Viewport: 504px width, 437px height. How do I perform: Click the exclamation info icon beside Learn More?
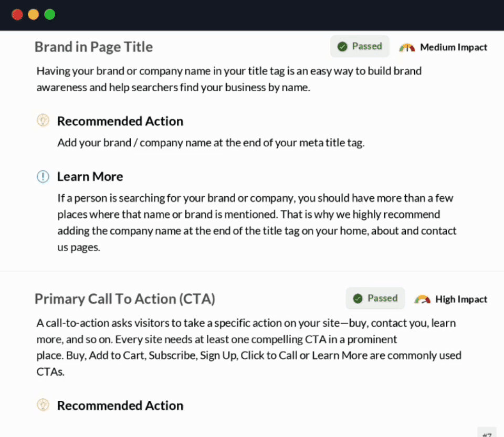coord(43,177)
